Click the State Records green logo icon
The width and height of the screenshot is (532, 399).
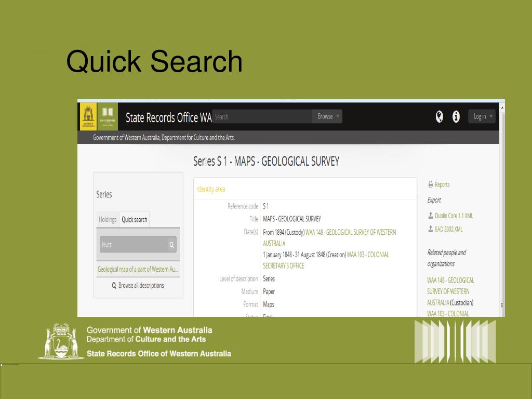click(x=108, y=116)
